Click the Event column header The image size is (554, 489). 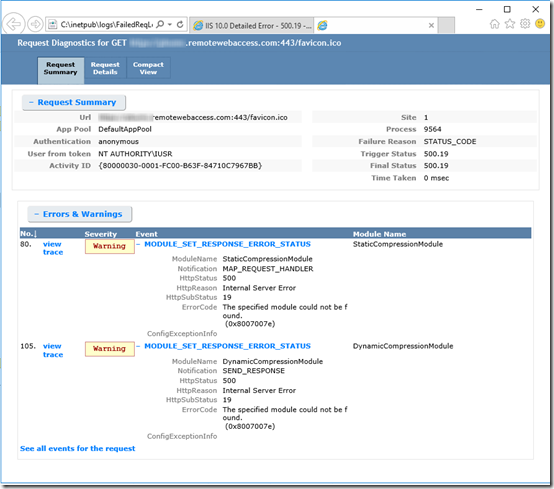coord(146,234)
